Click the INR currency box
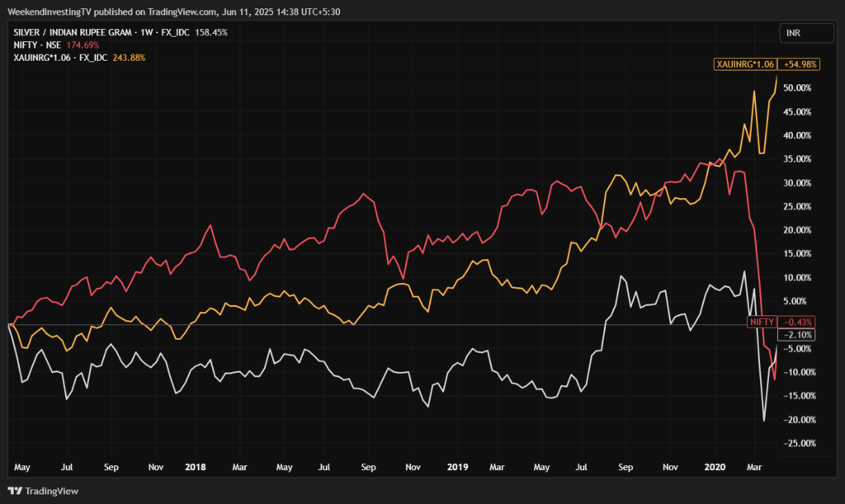The height and width of the screenshot is (504, 845). [x=806, y=33]
